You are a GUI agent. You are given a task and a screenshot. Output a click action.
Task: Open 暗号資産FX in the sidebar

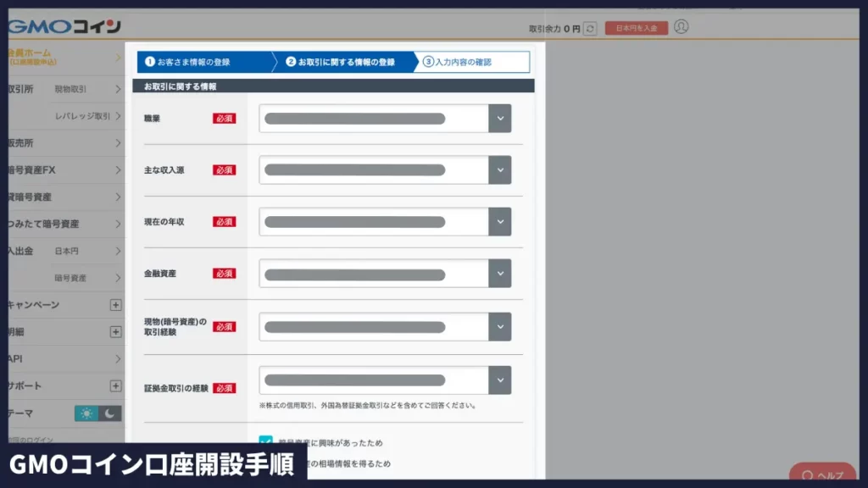(65, 169)
